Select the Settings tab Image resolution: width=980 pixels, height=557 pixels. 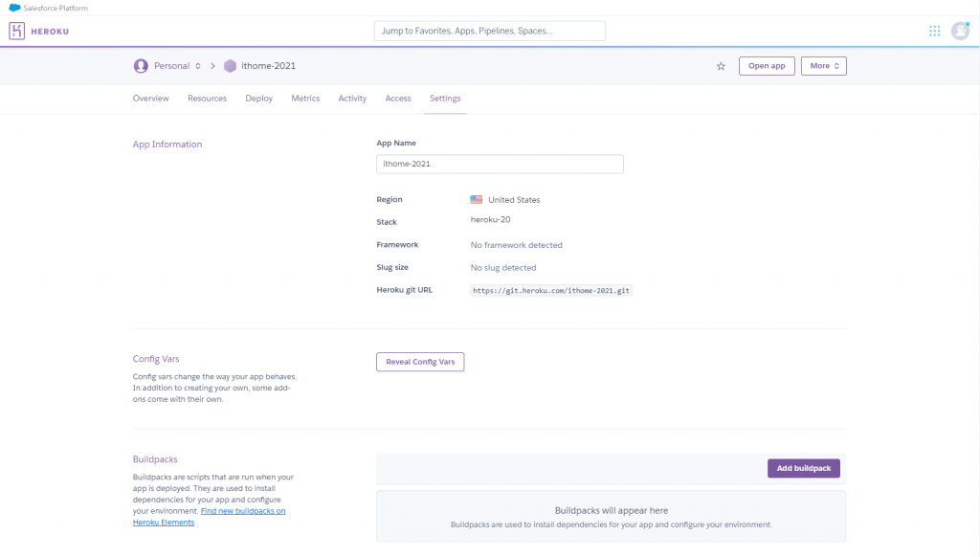point(445,99)
